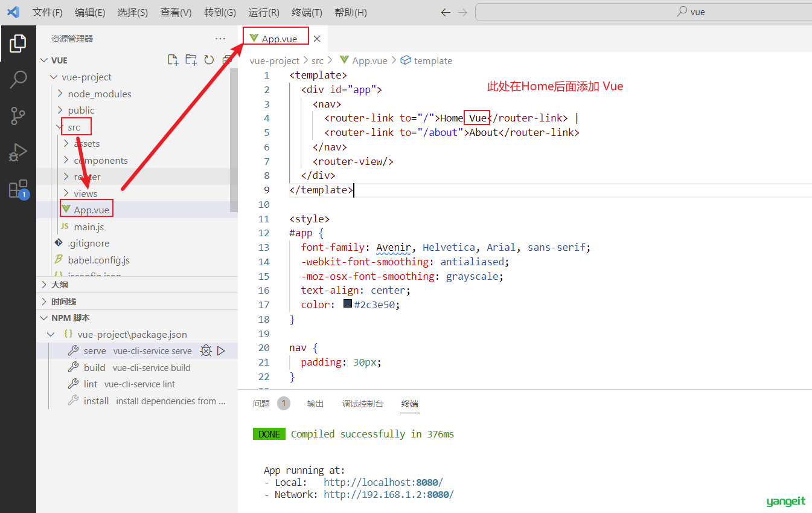Viewport: 812px width, 513px height.
Task: Open the Search view in activity bar
Action: (18, 79)
